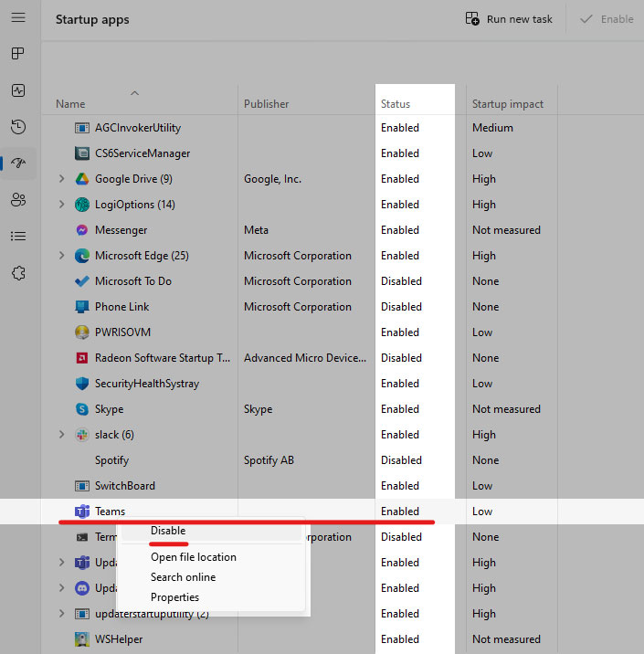
Task: Click the Skype app icon
Action: (x=81, y=409)
